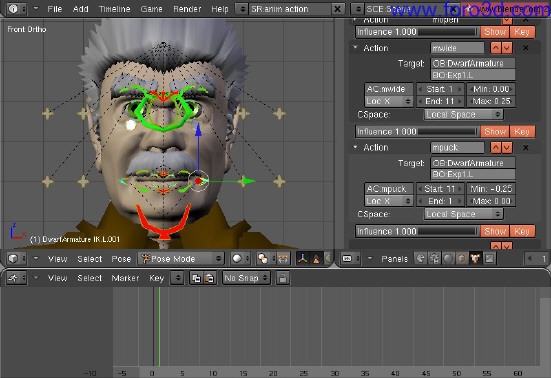
Task: Open the viewport draw type dropdown
Action: pos(241,259)
